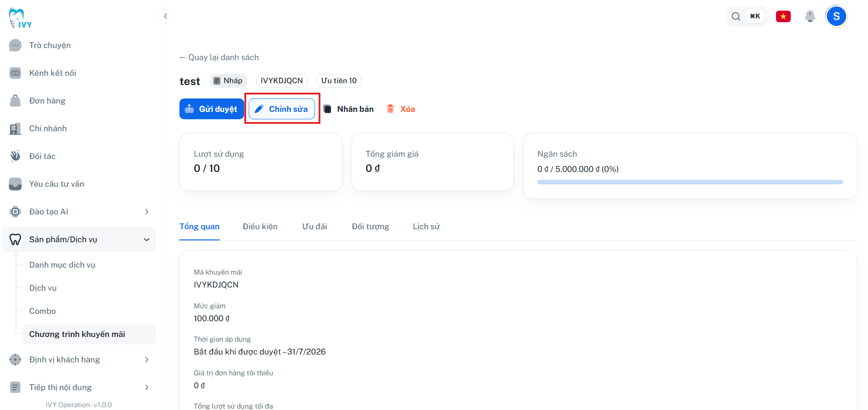Screen dimensions: 868x410
Task: Open the Ưu đãi tab
Action: click(x=314, y=226)
